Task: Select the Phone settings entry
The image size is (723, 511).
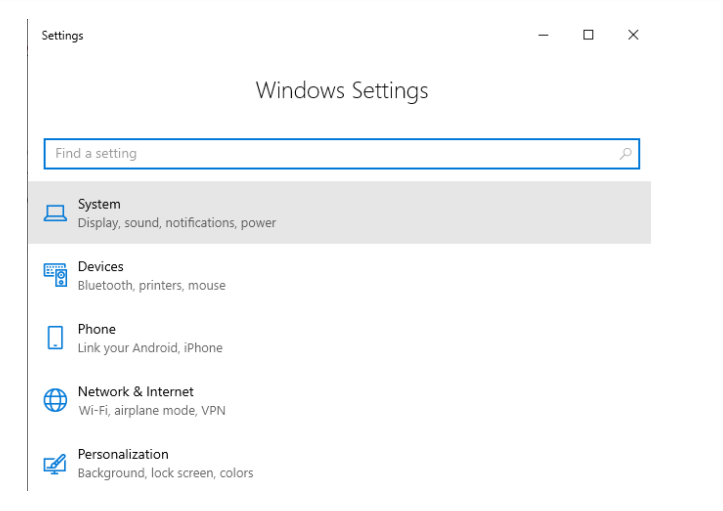Action: [x=340, y=338]
